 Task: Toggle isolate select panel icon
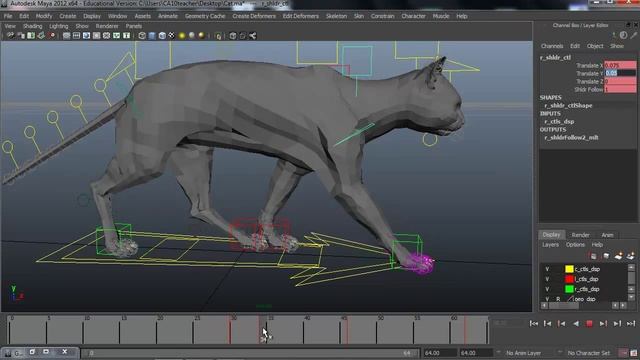point(218,36)
